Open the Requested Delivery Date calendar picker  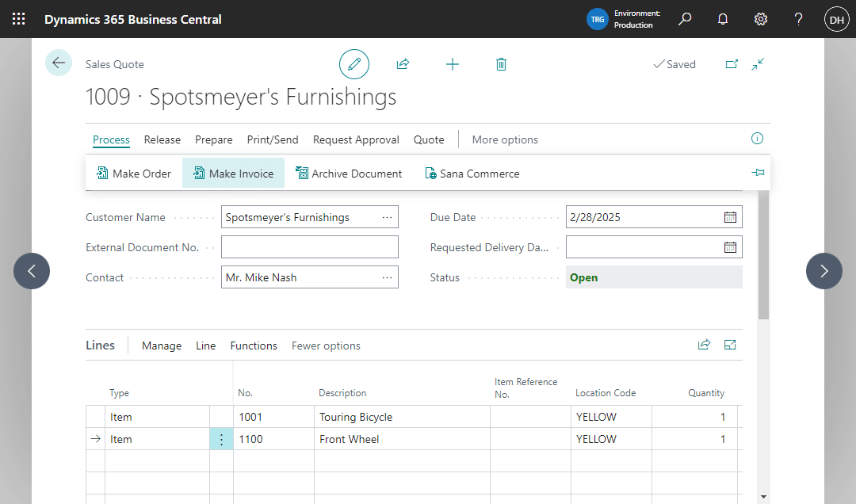tap(730, 247)
